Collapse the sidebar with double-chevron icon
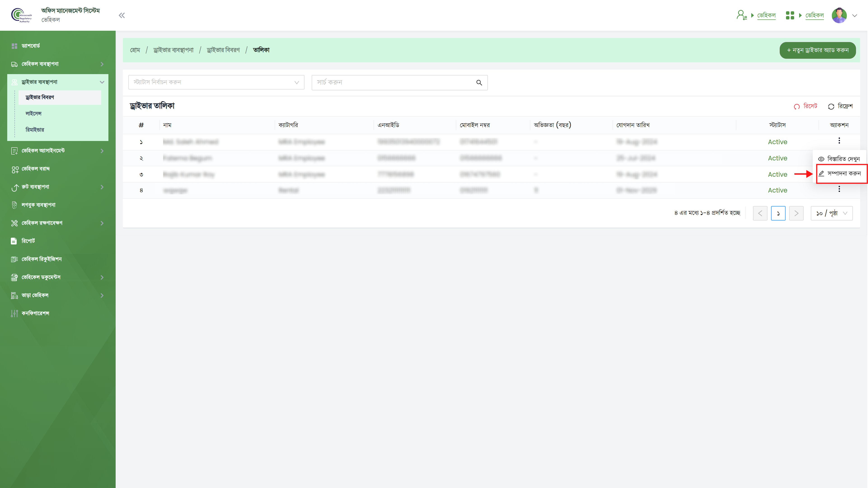Viewport: 868px width, 488px height. pos(122,16)
